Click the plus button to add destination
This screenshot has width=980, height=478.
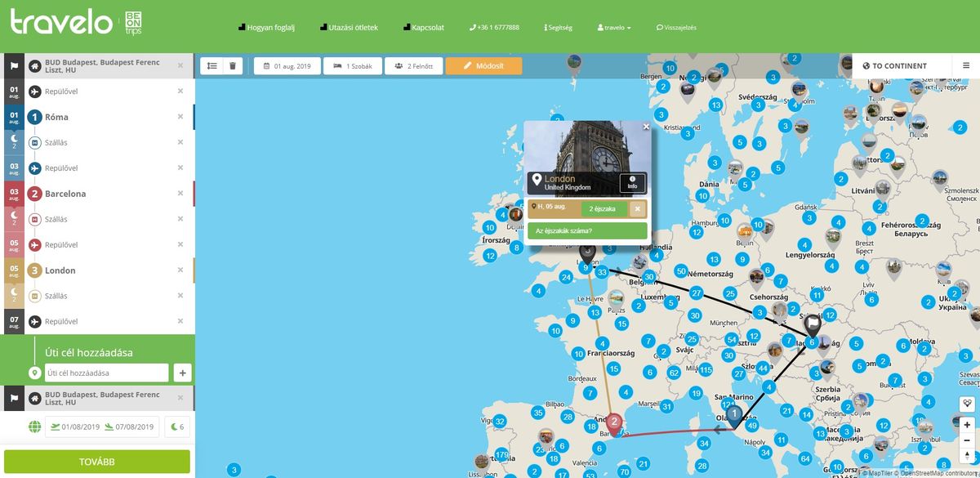click(182, 373)
